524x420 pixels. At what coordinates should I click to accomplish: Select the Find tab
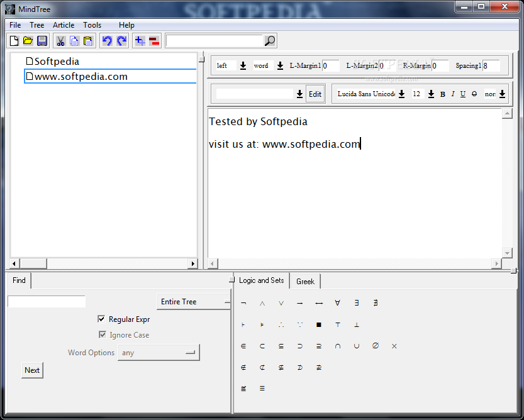pos(19,280)
